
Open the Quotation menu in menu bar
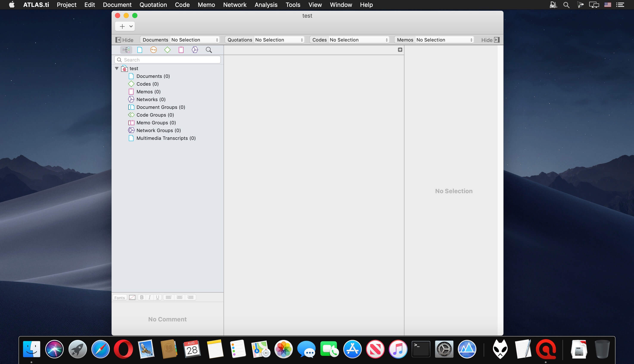153,5
